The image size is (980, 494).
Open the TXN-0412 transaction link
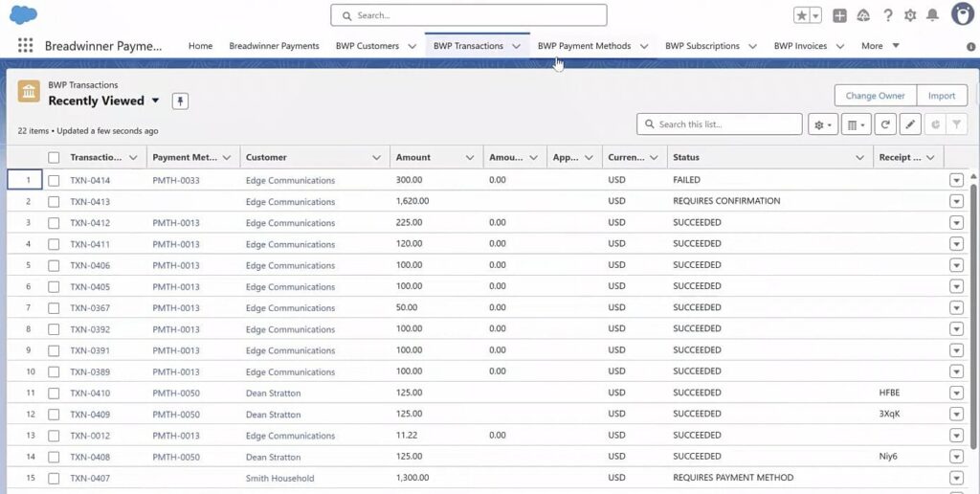coord(90,223)
